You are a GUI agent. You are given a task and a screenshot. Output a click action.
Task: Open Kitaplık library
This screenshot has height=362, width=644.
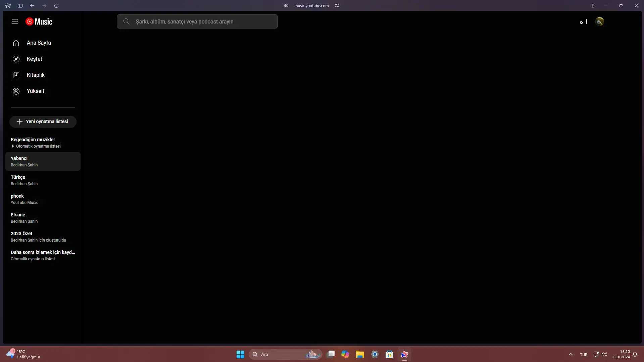(43, 75)
